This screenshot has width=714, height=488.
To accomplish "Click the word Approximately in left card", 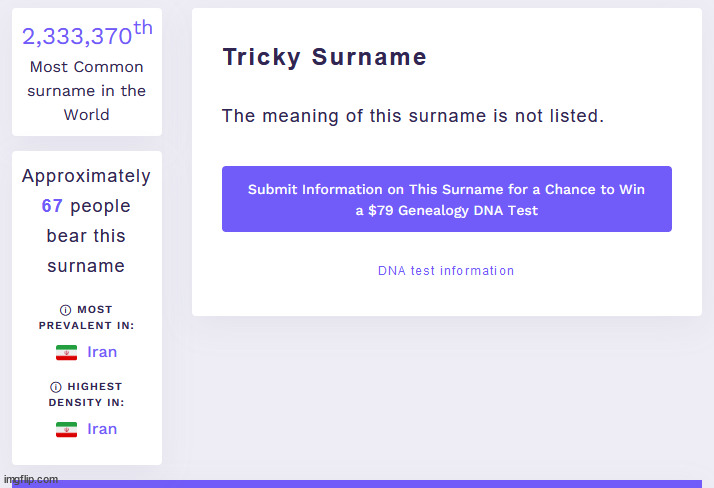I will click(86, 176).
